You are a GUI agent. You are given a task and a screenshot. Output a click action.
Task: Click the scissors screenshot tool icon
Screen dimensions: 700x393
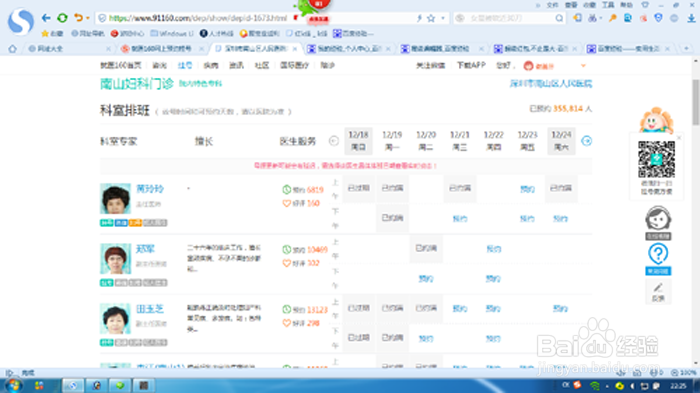tap(592, 18)
